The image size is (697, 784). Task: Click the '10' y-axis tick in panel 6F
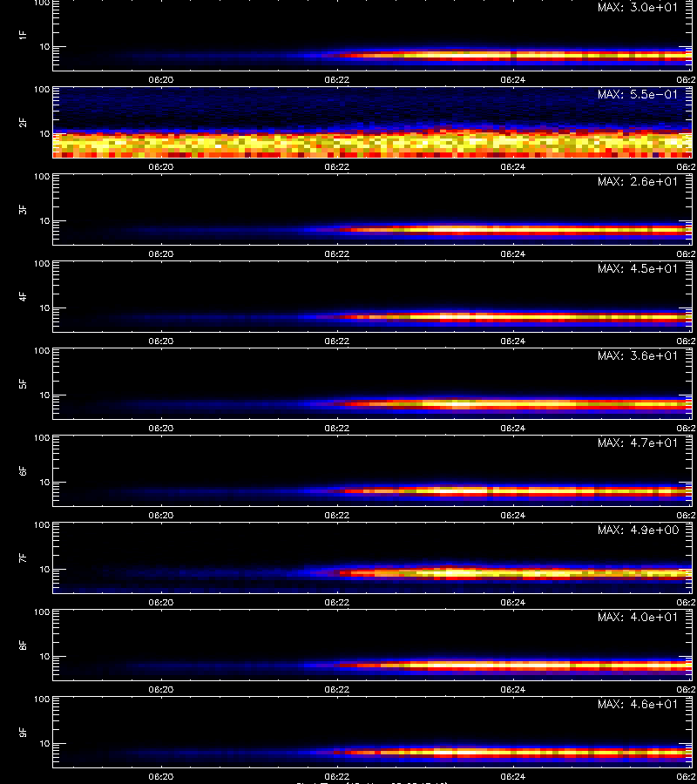(x=44, y=483)
